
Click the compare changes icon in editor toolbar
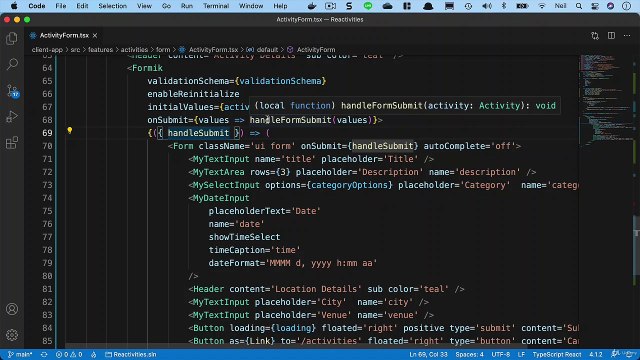(595, 36)
